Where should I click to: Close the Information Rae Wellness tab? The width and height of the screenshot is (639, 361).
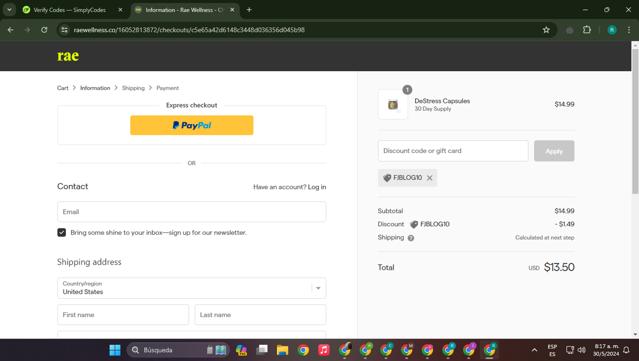(232, 10)
